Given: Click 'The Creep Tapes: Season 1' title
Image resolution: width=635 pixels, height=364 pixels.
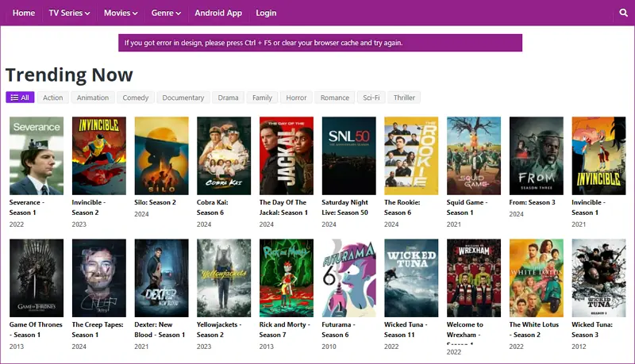Looking at the screenshot, I should (98, 330).
